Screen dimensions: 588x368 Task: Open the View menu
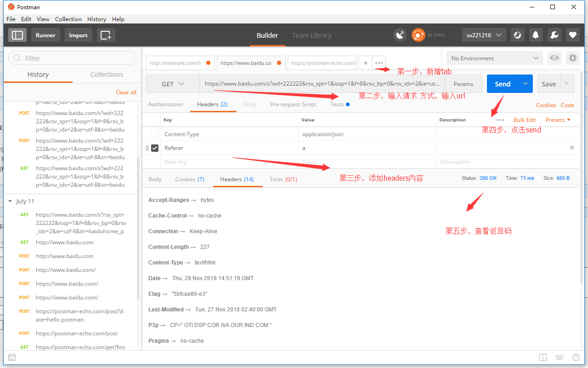pyautogui.click(x=43, y=19)
